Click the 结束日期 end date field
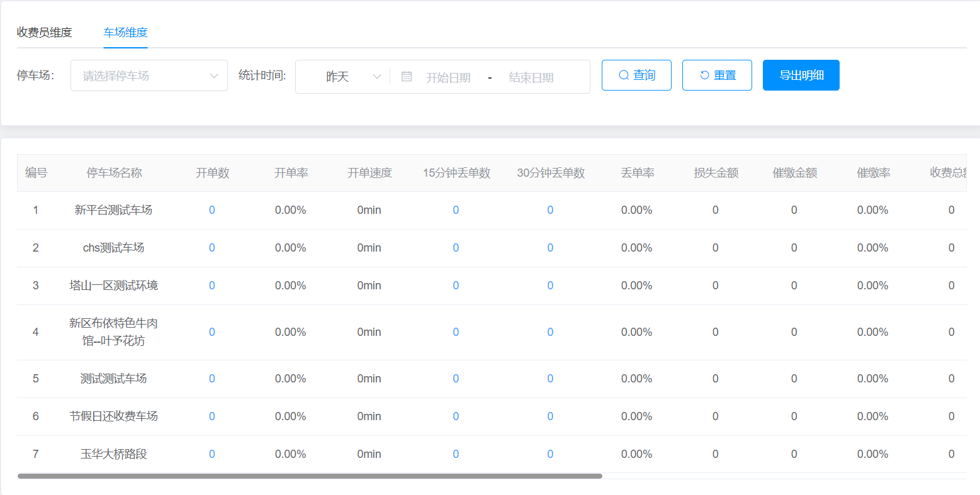Screen dimensions: 980x495 pyautogui.click(x=531, y=77)
